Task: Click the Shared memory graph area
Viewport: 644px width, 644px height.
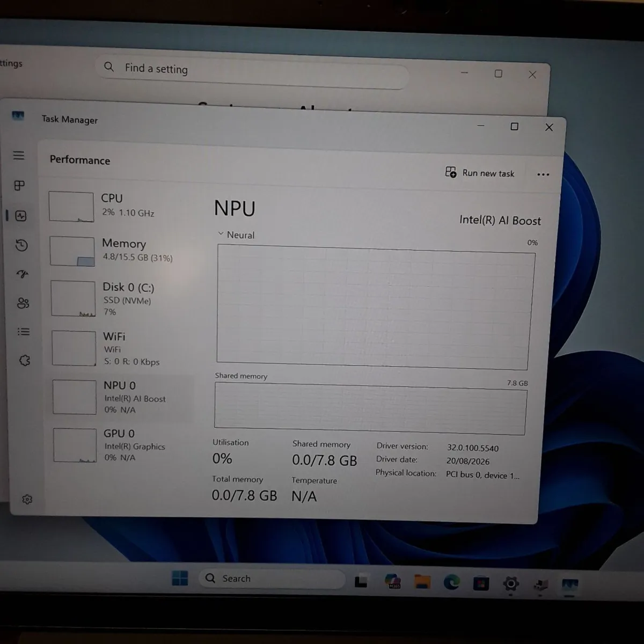Action: [370, 409]
